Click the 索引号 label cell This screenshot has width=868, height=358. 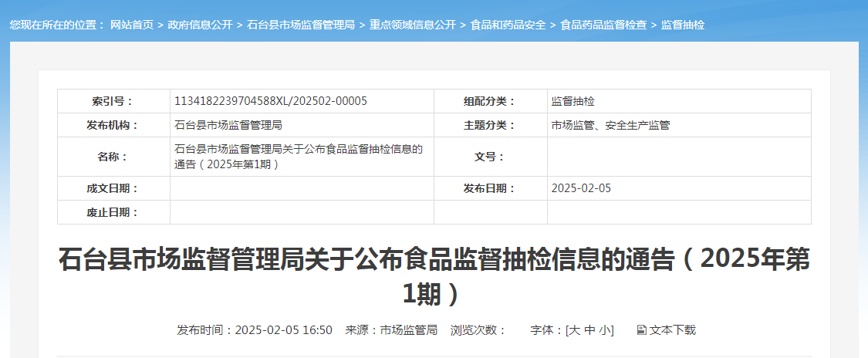[x=113, y=101]
